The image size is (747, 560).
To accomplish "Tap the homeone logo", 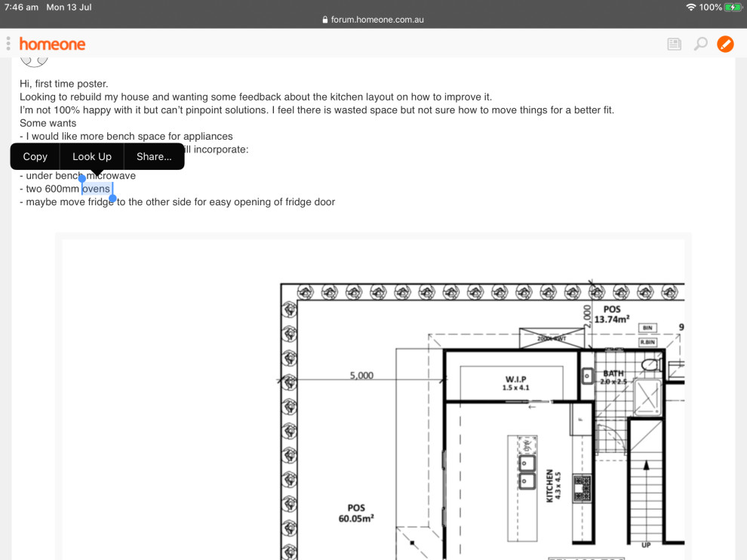I will pos(52,44).
